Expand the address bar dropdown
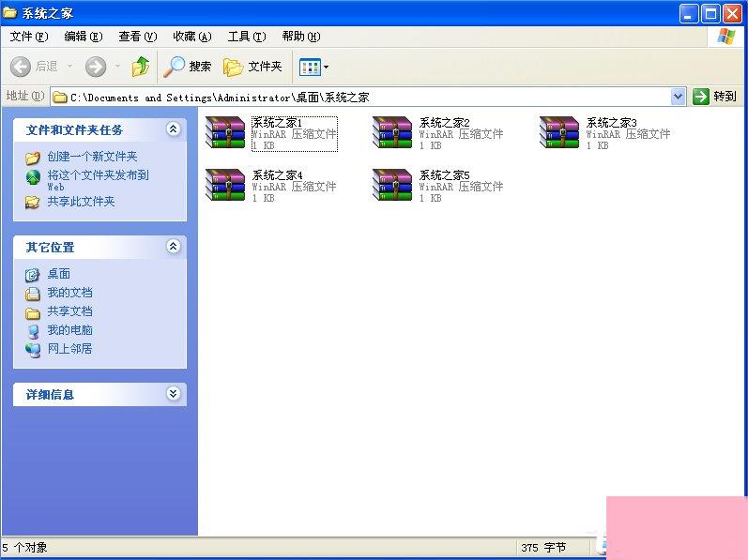 click(678, 97)
